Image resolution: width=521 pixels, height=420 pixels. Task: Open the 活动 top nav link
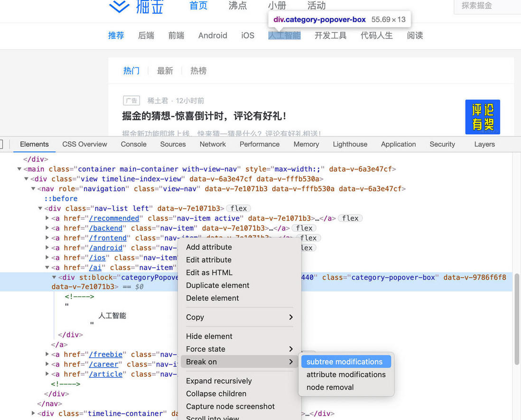click(316, 5)
